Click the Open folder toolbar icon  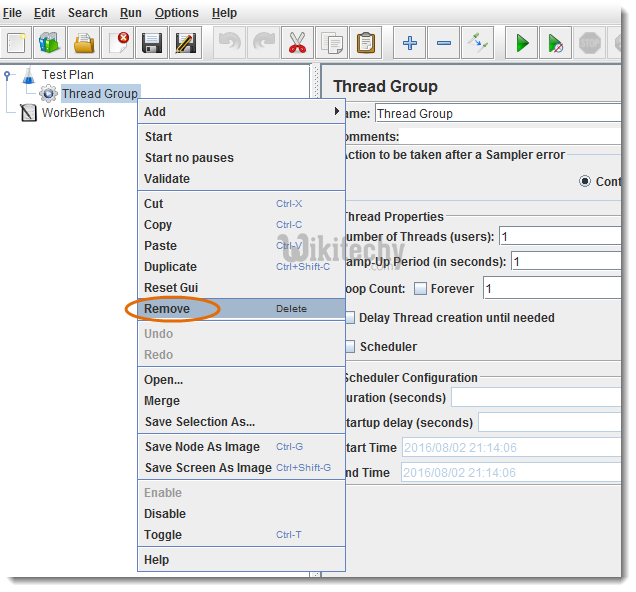(84, 43)
